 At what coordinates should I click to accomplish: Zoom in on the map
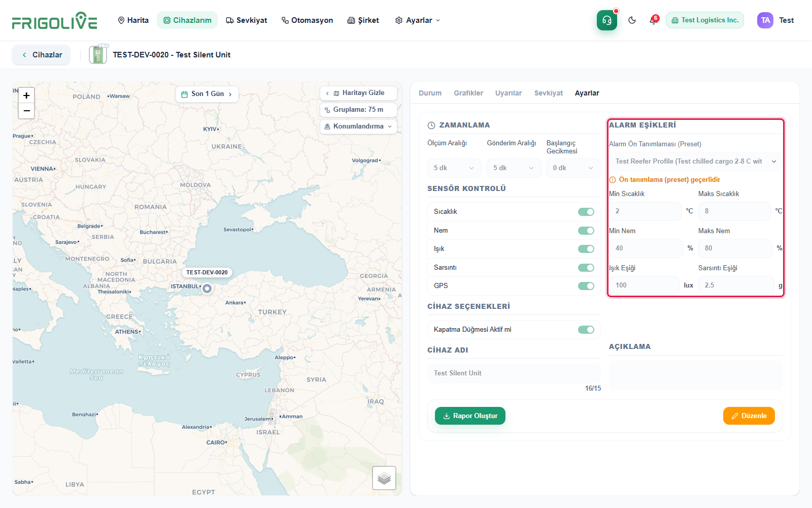point(26,96)
